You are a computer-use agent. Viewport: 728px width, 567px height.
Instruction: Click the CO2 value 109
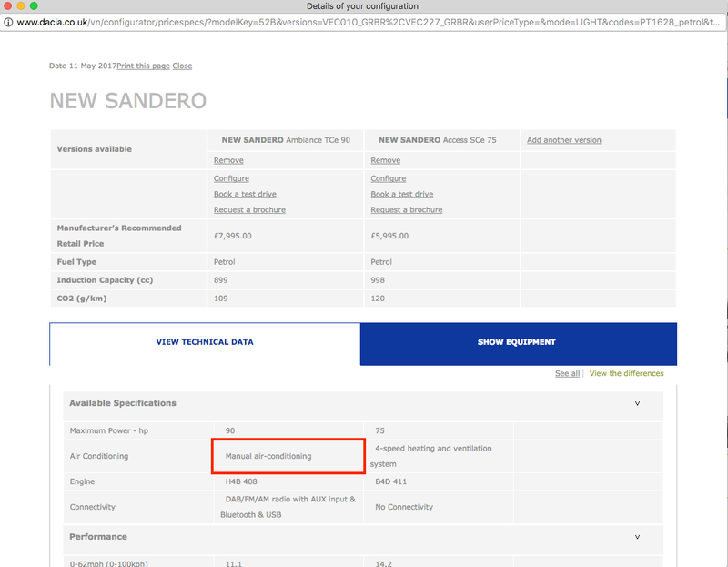pos(220,299)
